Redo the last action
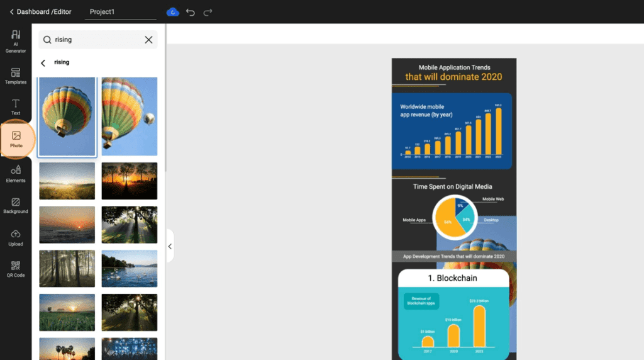 (x=208, y=12)
